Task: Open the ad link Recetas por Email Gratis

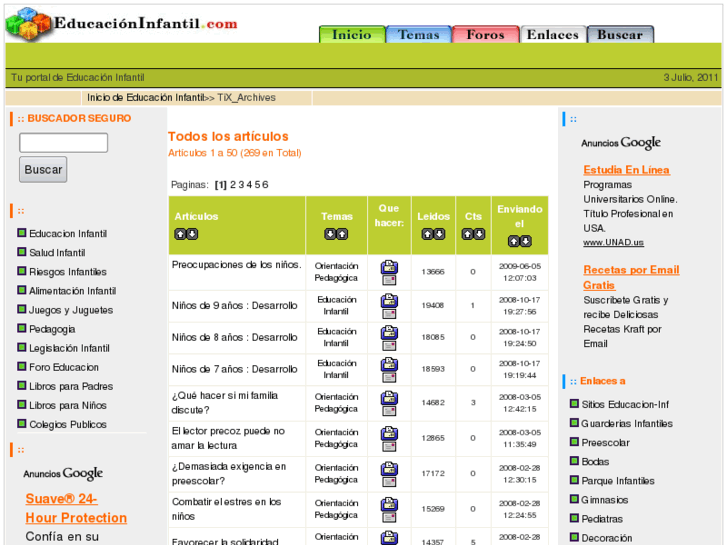Action: click(x=631, y=277)
